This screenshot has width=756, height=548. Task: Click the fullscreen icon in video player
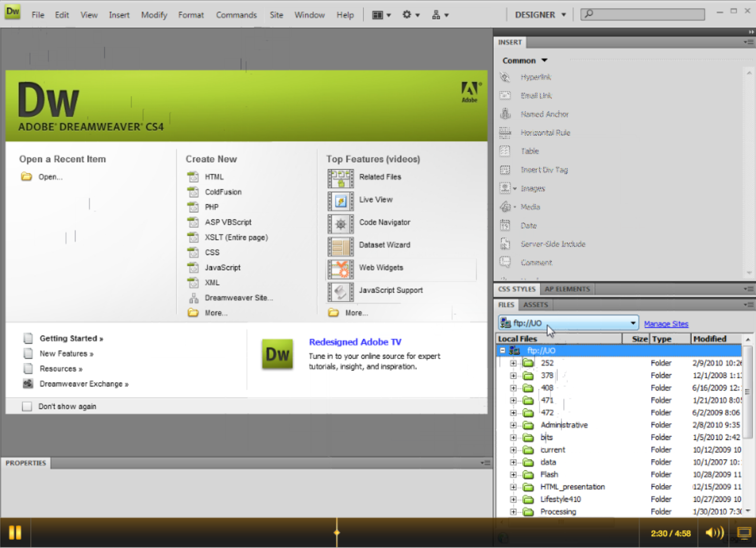(744, 532)
